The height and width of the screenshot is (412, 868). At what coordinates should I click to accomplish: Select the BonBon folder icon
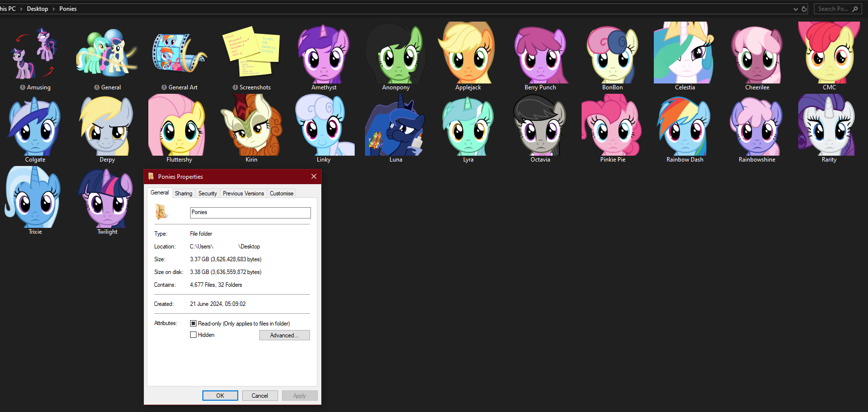(x=613, y=55)
